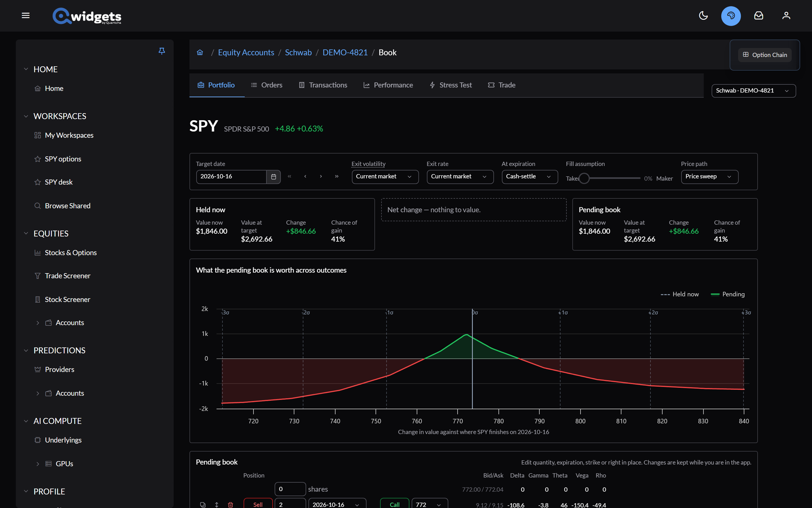Click the Qwidgets logo
Image resolution: width=812 pixels, height=508 pixels.
[87, 16]
